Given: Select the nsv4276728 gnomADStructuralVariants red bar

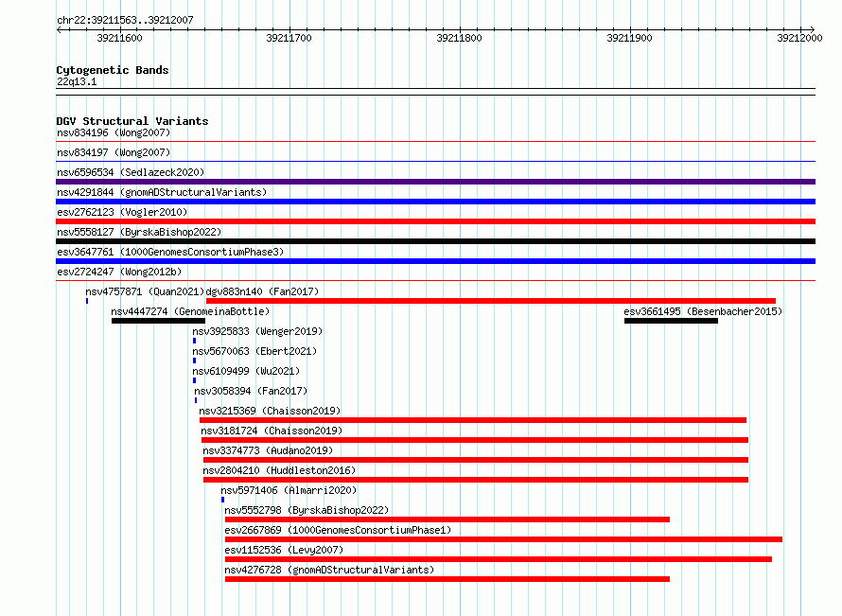Looking at the screenshot, I should [447, 579].
